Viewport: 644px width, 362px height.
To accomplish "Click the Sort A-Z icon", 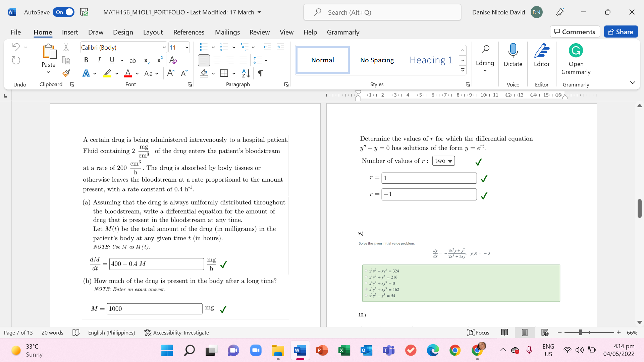I will 246,73.
